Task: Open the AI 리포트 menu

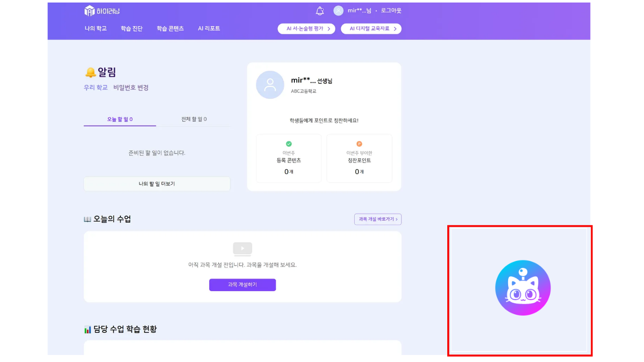Action: (x=209, y=29)
